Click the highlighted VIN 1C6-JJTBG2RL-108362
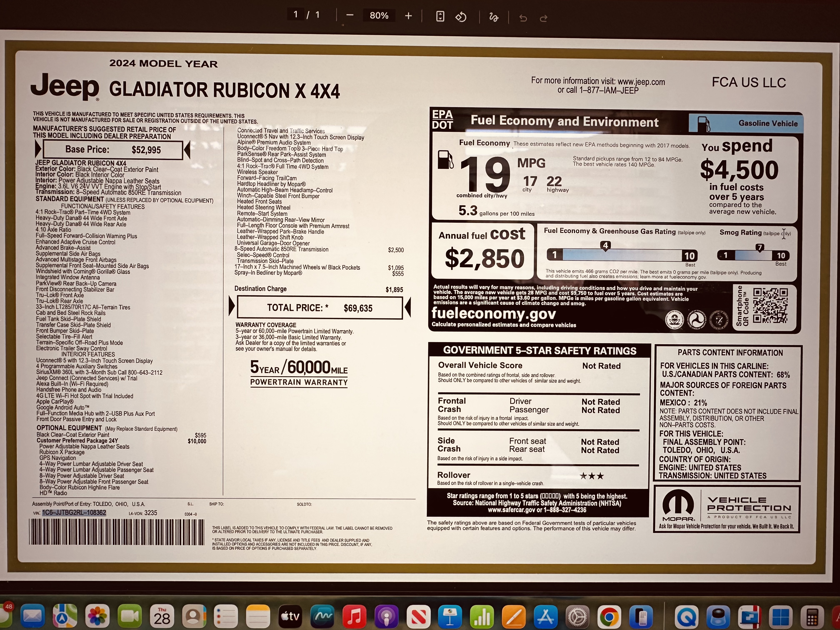This screenshot has height=630, width=840. (x=74, y=513)
